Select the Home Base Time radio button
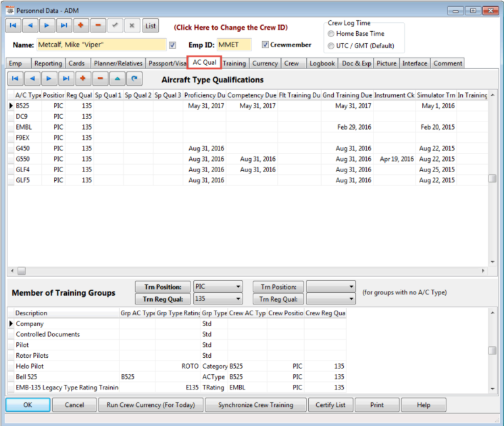Viewport: 504px width, 426px height. 331,34
